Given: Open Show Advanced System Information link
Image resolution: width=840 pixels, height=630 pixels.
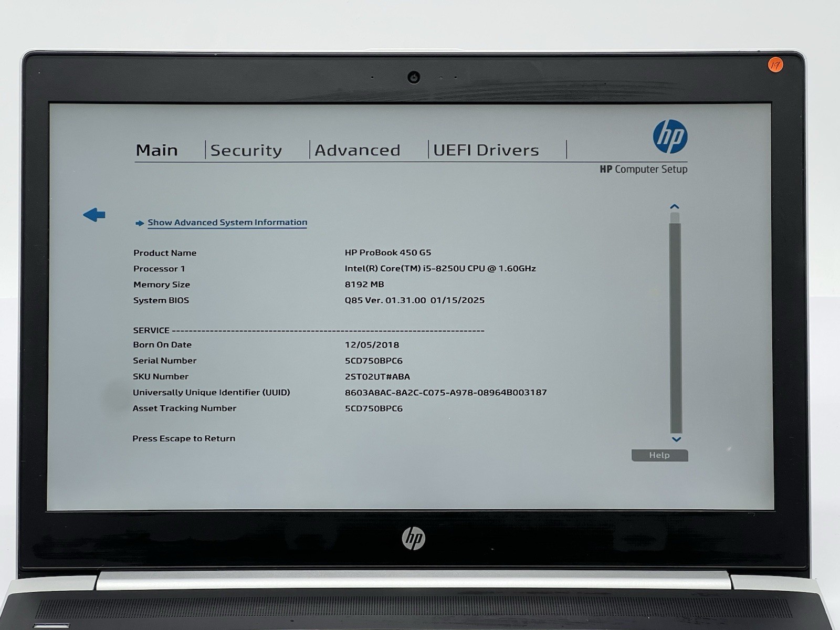Looking at the screenshot, I should coord(227,223).
